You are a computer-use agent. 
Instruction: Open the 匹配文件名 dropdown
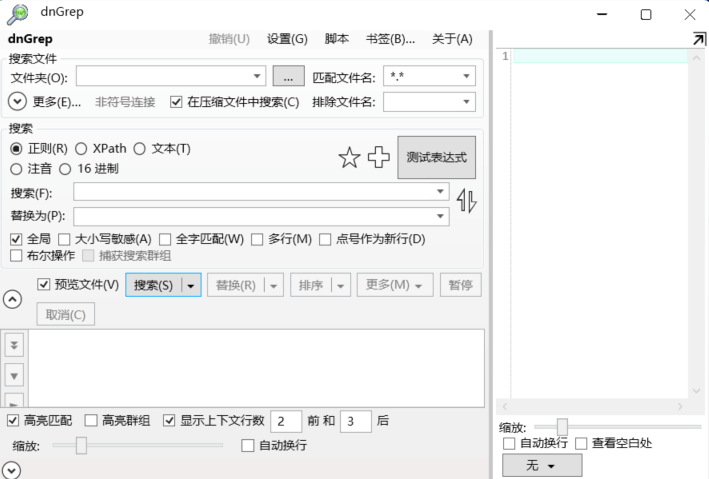[467, 76]
